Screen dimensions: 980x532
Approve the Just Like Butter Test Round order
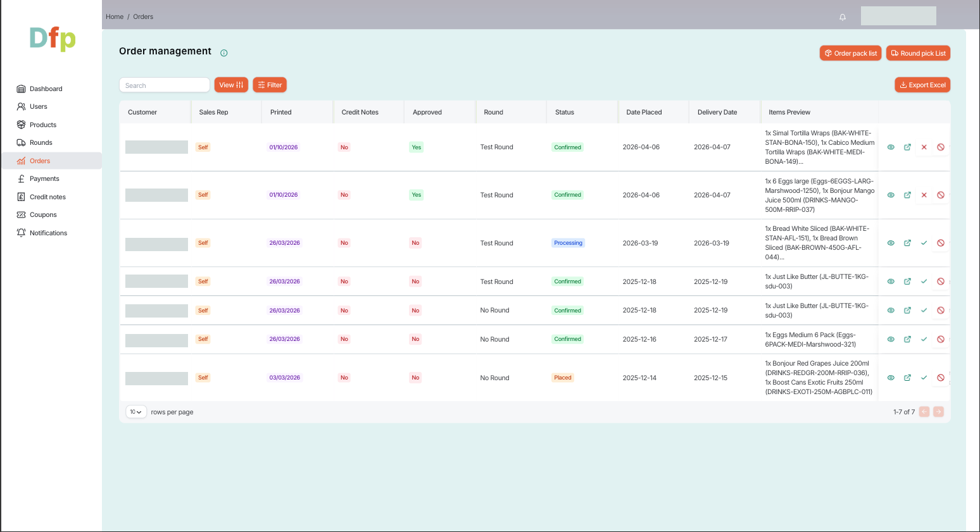[924, 281]
